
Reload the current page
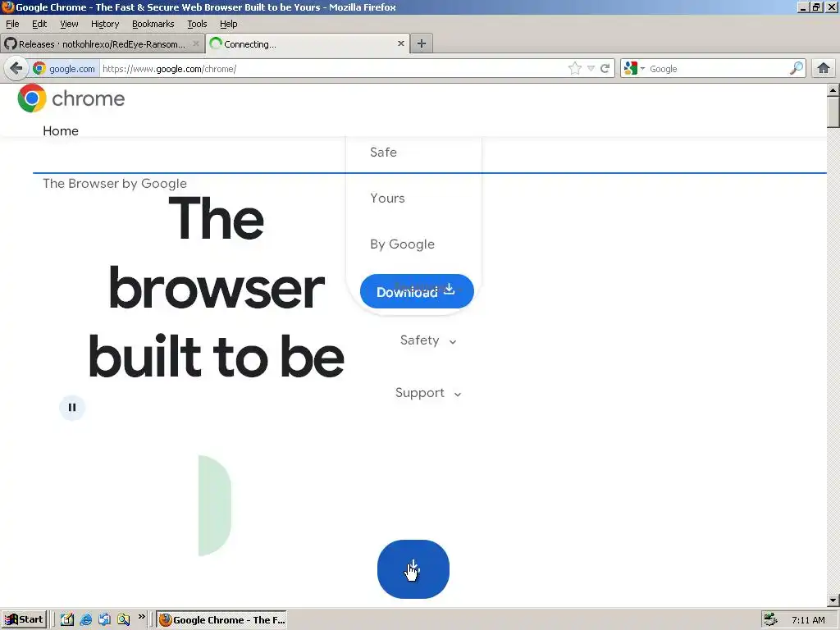click(x=605, y=68)
